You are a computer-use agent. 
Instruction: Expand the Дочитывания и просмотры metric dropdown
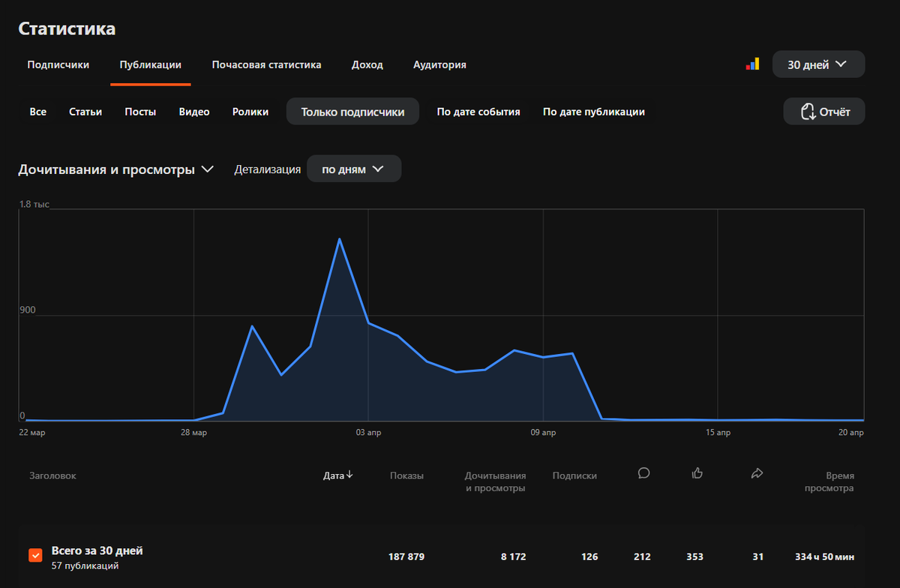point(115,169)
